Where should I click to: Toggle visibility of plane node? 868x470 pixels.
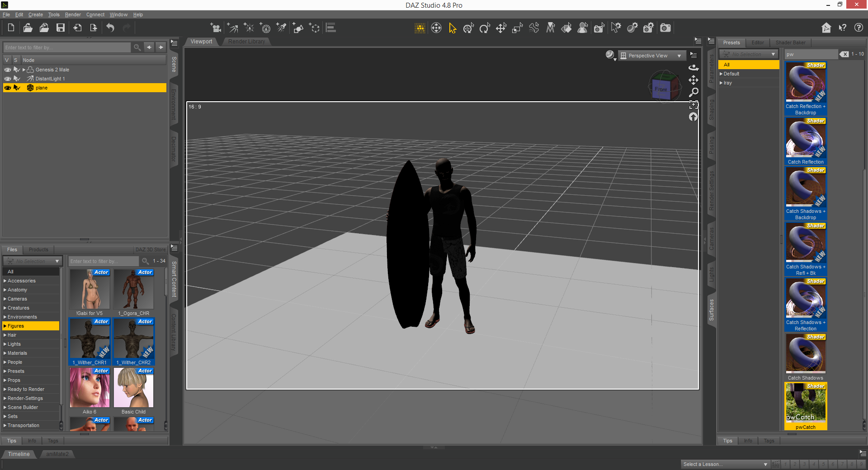8,88
